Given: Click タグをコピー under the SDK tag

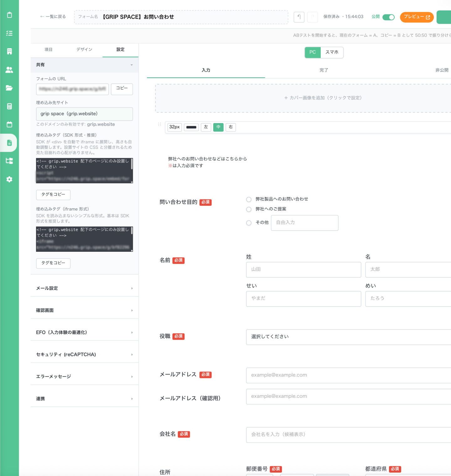Looking at the screenshot, I should (53, 195).
